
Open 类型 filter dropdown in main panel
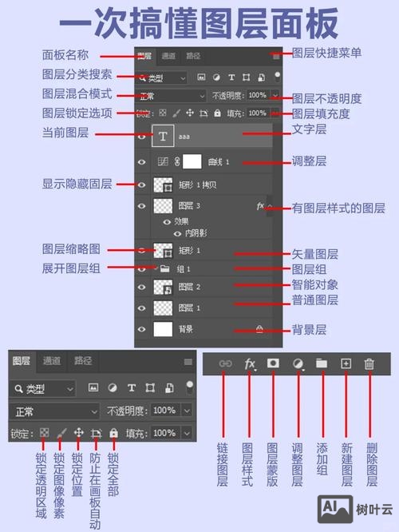161,78
